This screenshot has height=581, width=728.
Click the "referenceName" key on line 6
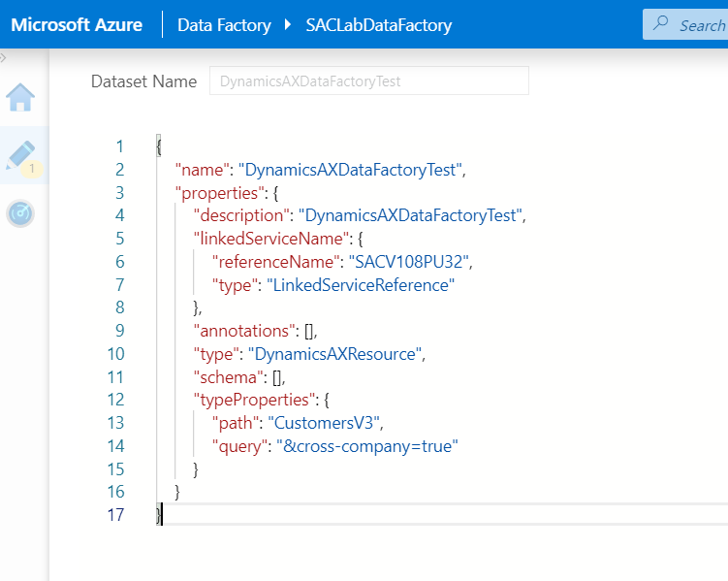coord(276,262)
